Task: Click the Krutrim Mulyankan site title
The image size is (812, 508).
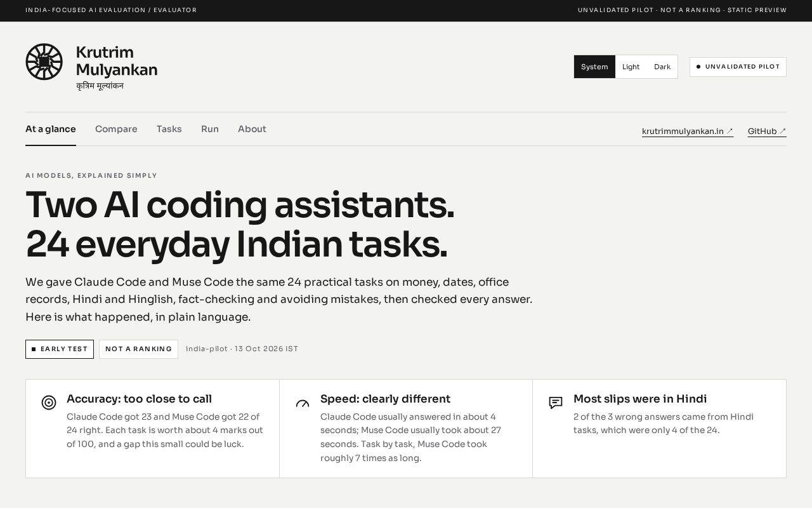Action: [x=117, y=62]
